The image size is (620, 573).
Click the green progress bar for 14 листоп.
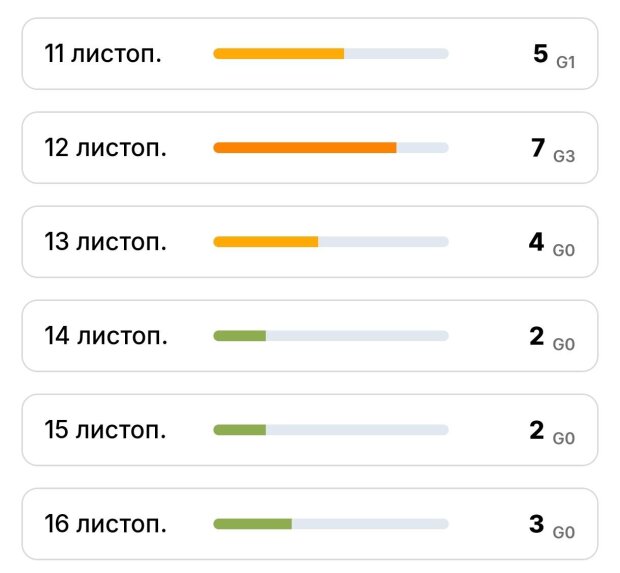pyautogui.click(x=240, y=336)
